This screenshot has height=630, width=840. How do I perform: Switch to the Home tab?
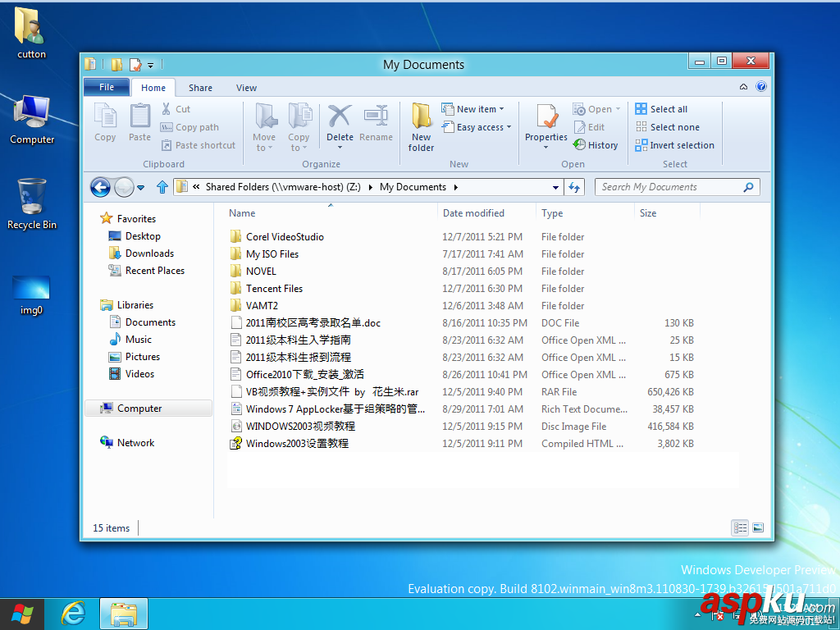coord(153,87)
